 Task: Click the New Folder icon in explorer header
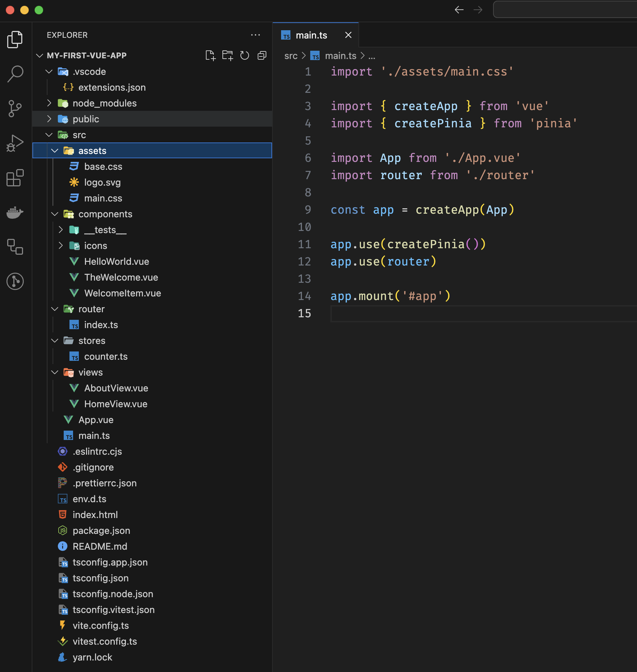tap(227, 55)
